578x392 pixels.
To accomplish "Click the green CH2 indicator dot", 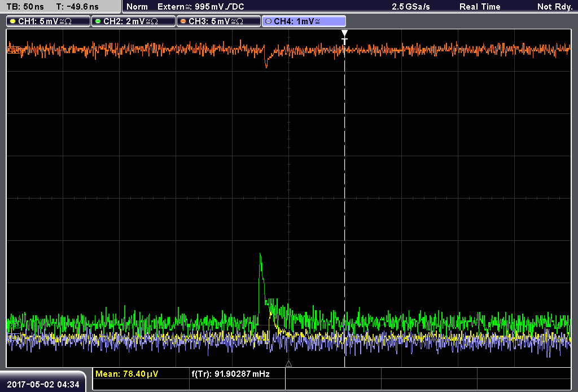I will coord(98,21).
